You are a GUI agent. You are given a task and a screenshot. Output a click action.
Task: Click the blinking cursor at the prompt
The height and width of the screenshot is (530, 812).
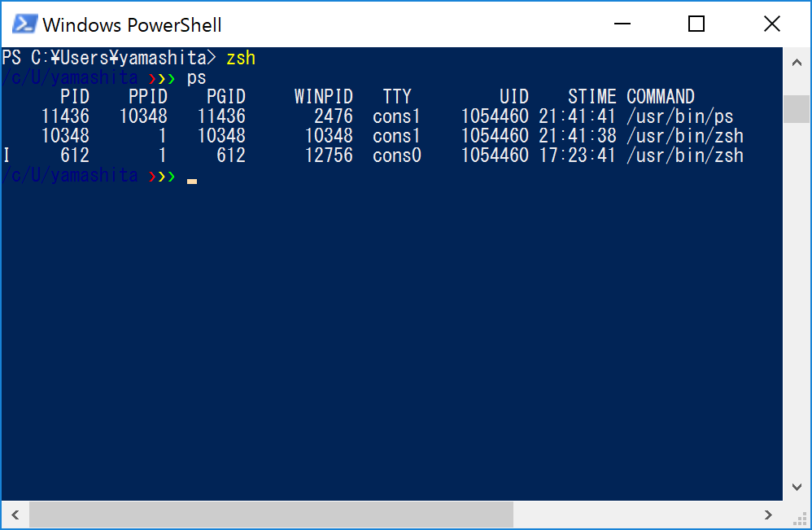192,182
